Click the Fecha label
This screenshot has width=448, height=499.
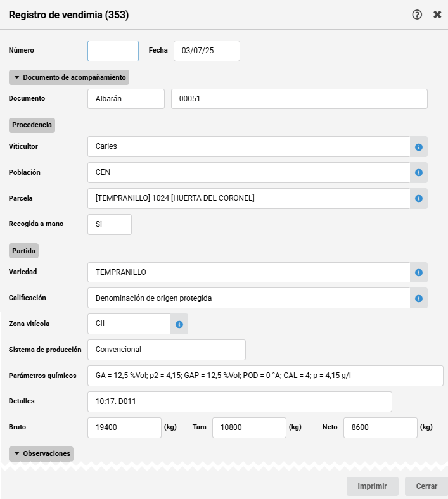tap(158, 50)
